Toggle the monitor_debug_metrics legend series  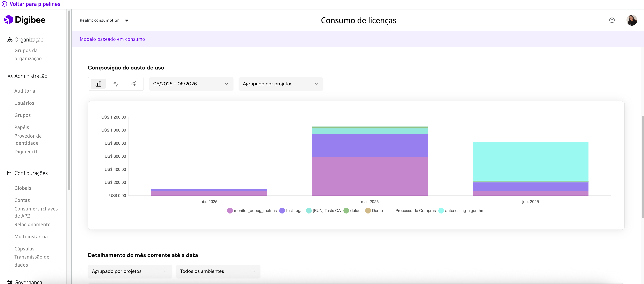255,211
